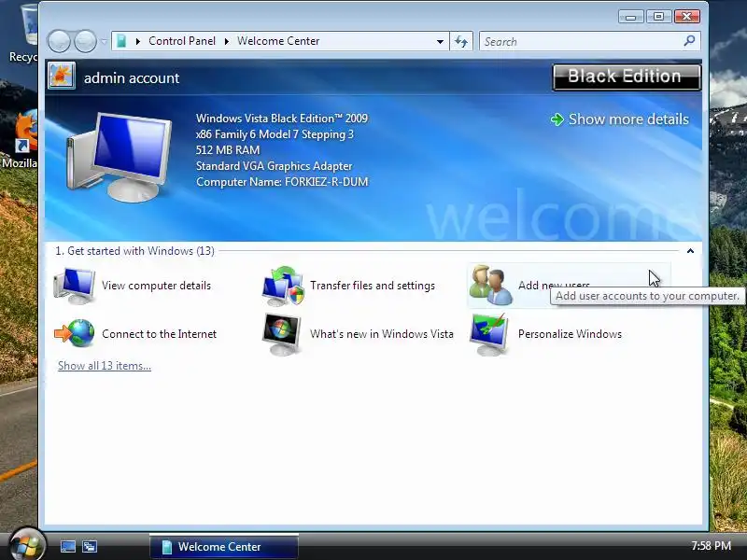
Task: Click the Black Edition button
Action: 627,77
